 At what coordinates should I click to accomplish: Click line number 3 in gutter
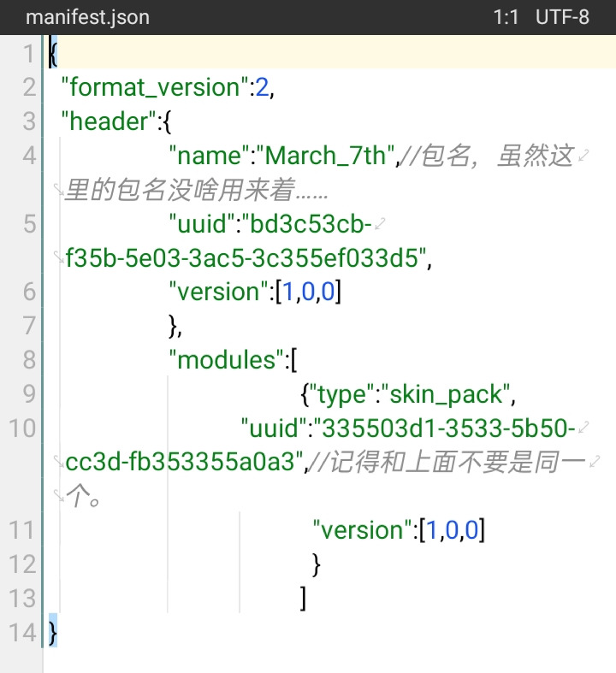click(29, 121)
